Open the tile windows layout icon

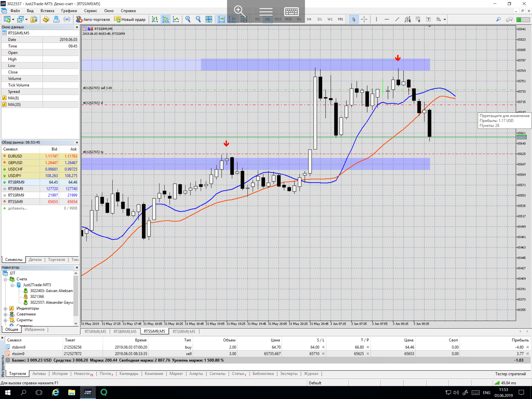209,19
